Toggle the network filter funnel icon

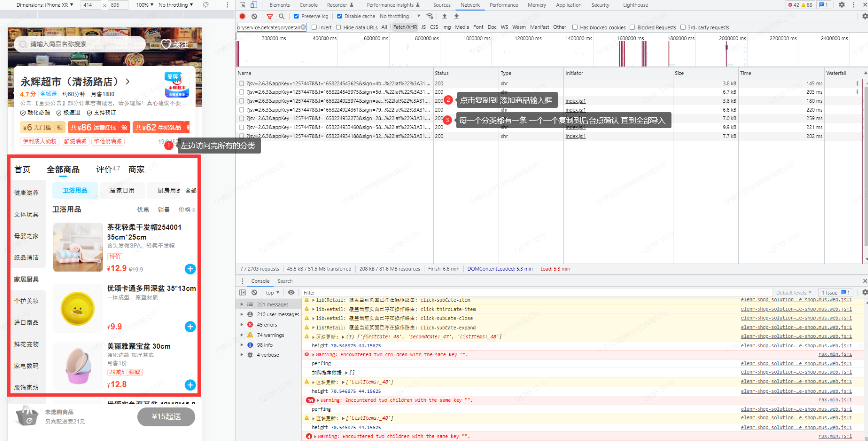(x=270, y=16)
